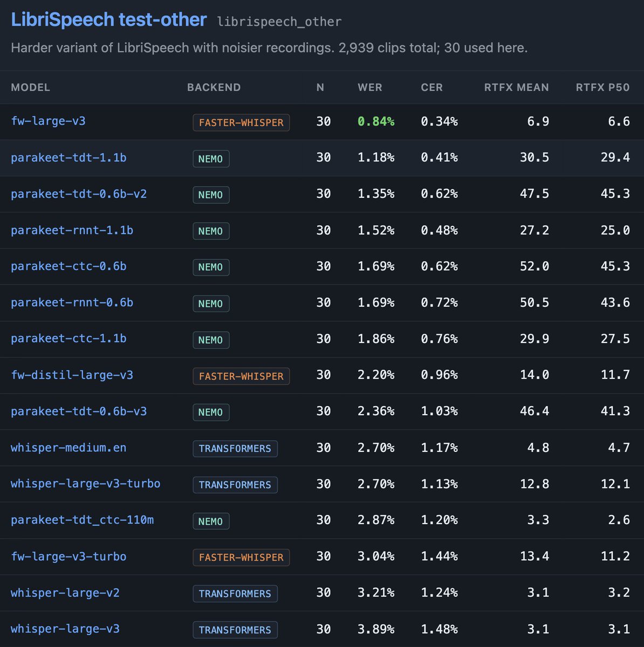Click the FASTER-WHISPER badge in fw-large-v3 row
The image size is (644, 647).
tap(241, 122)
